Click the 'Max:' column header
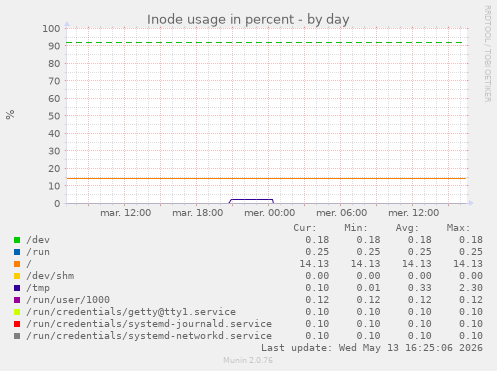This screenshot has width=497, height=371. tap(458, 228)
